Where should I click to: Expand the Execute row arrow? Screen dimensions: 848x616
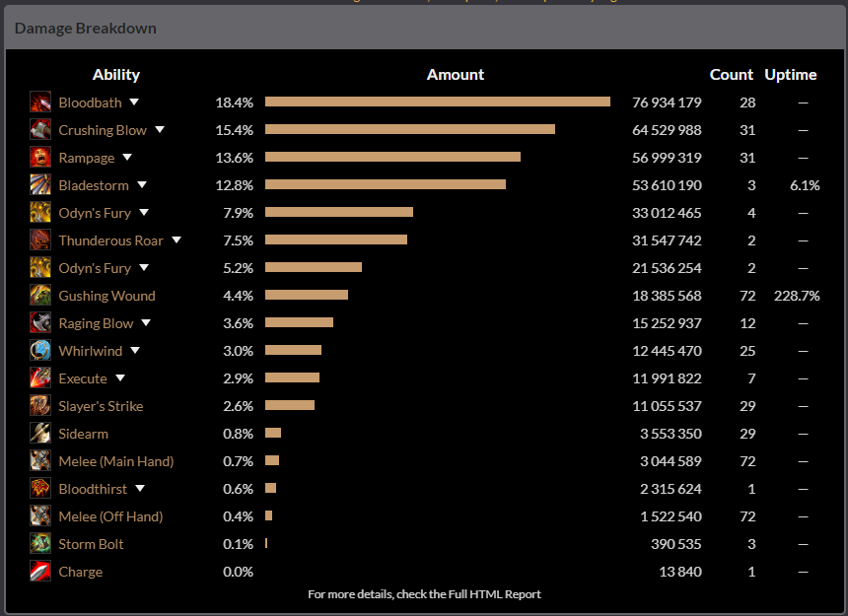120,378
